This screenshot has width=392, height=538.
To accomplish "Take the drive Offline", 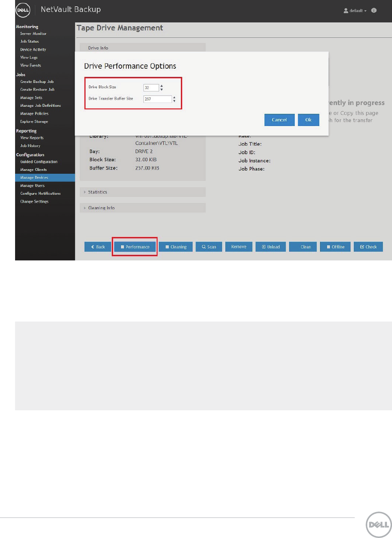I will [x=335, y=247].
